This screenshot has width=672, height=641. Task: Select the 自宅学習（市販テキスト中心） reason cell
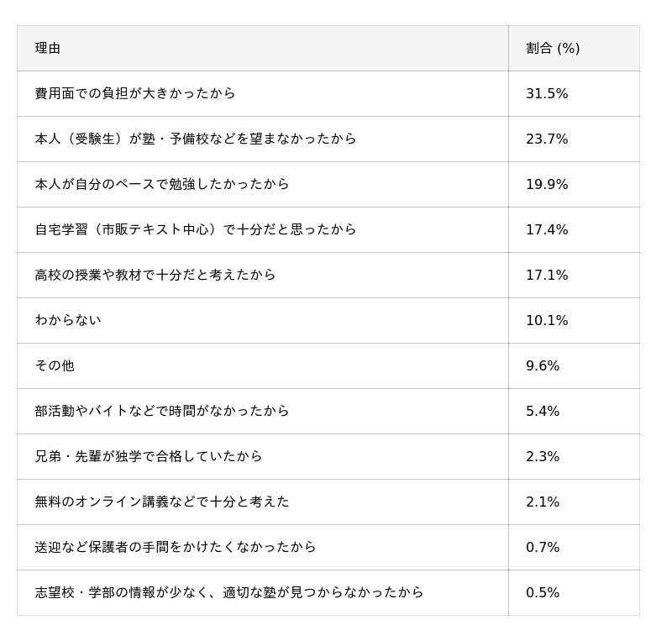pos(196,230)
